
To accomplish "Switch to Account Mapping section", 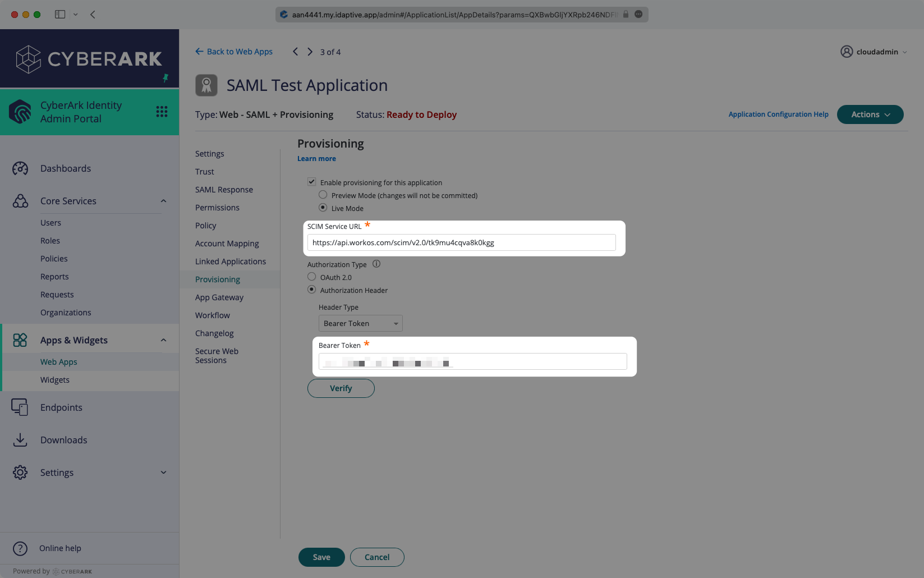I will pyautogui.click(x=227, y=244).
